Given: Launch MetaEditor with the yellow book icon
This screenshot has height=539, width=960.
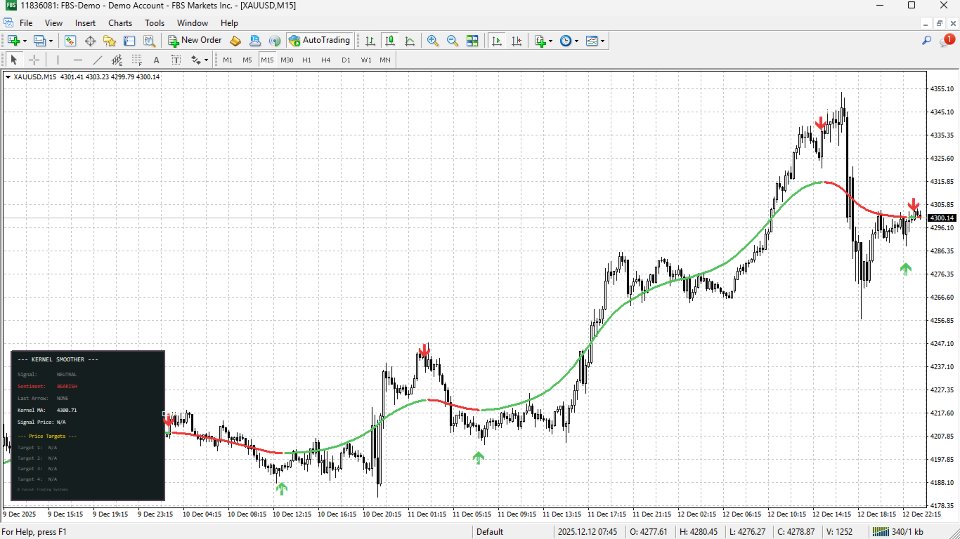Looking at the screenshot, I should coord(235,41).
